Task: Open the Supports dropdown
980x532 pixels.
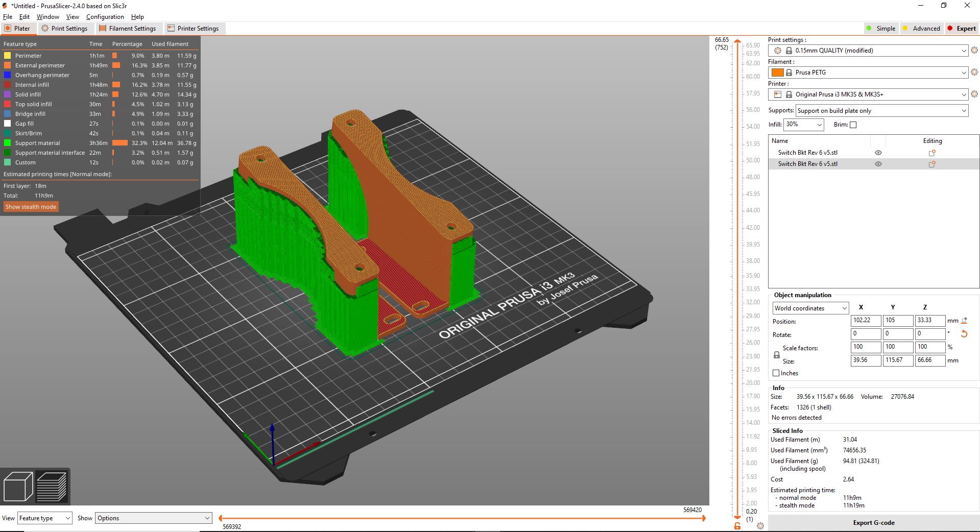Action: (881, 111)
